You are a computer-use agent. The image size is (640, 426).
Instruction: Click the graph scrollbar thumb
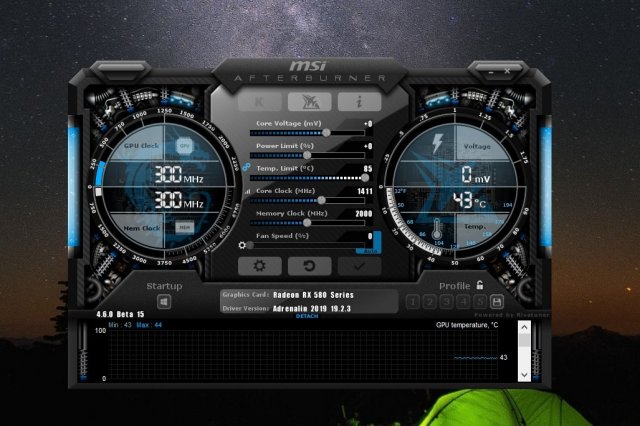(x=524, y=340)
